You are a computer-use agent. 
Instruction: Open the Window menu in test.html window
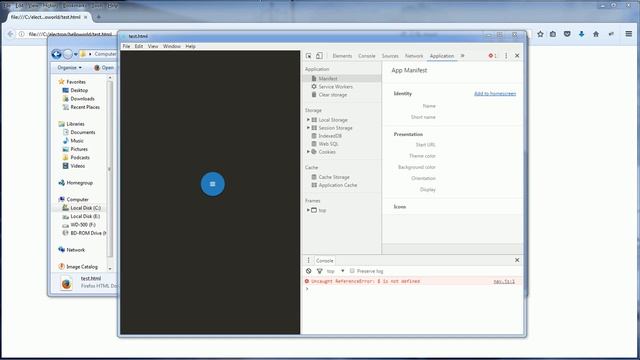pyautogui.click(x=171, y=47)
